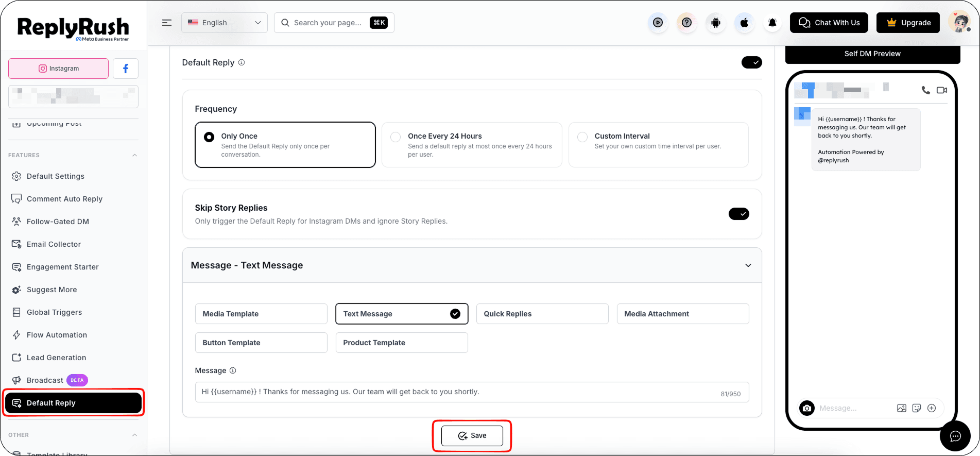Collapse the OTHER sidebar section
The height and width of the screenshot is (456, 980).
135,435
